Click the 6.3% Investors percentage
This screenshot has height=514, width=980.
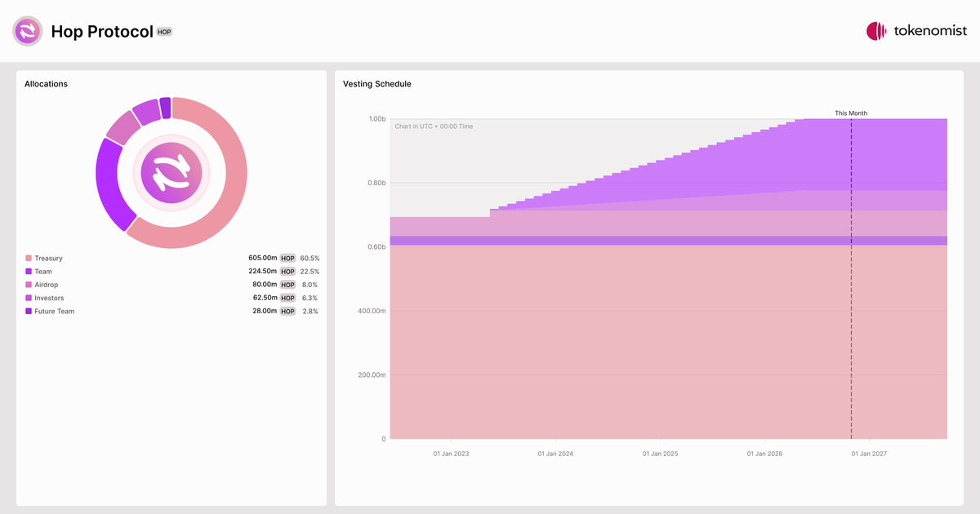click(x=311, y=298)
